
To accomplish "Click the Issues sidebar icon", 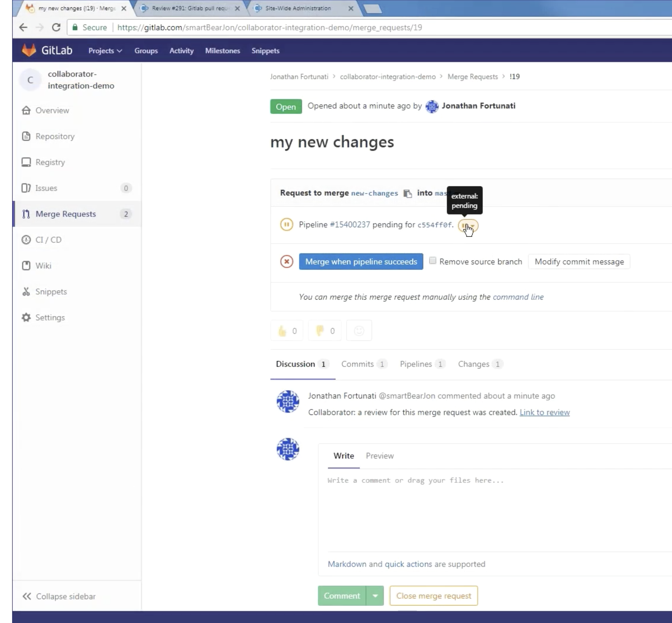I will (26, 188).
